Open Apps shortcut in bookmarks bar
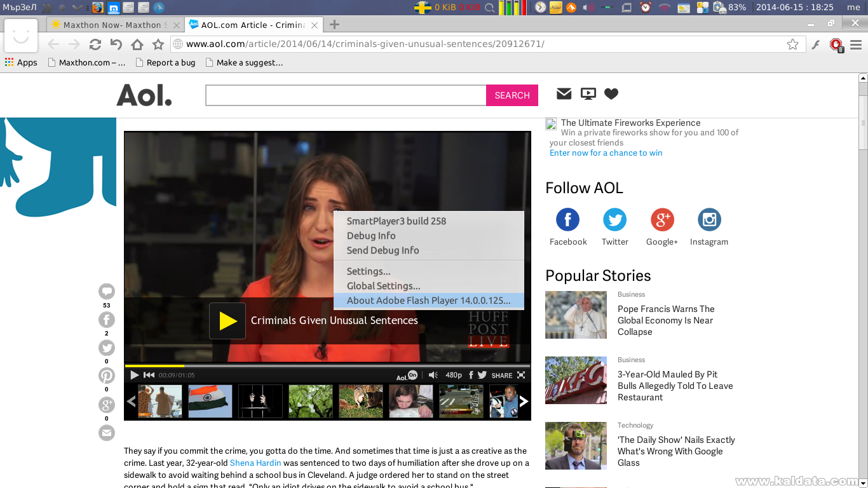This screenshot has height=488, width=868. click(x=21, y=62)
